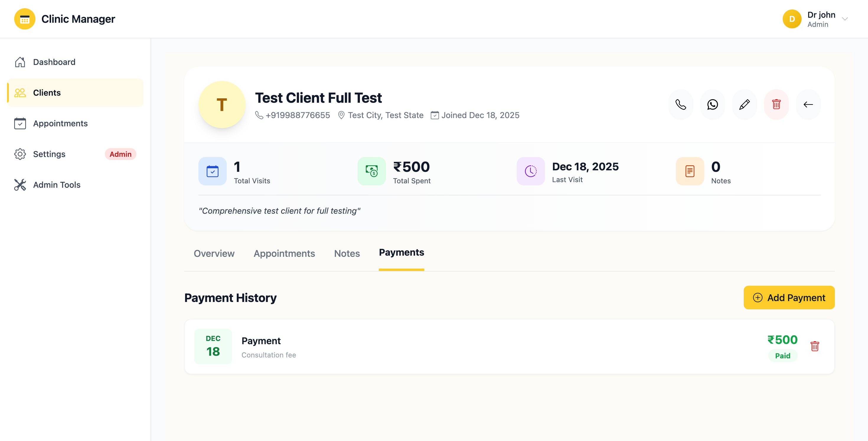This screenshot has width=868, height=441.
Task: Click the red delete client trash icon
Action: [x=776, y=104]
